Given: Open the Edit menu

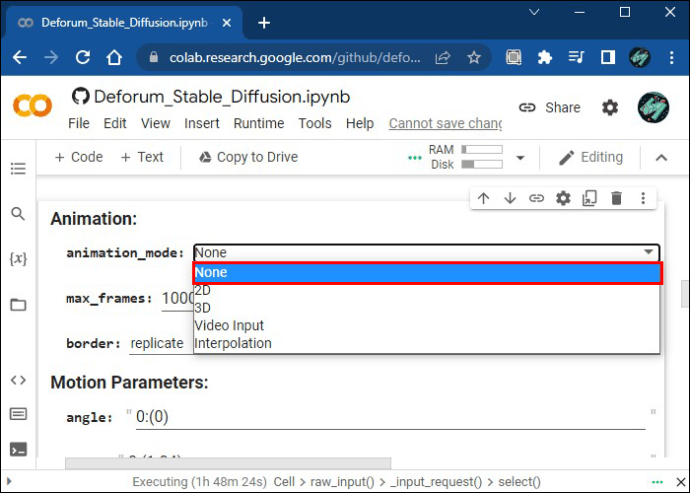Looking at the screenshot, I should click(x=115, y=123).
